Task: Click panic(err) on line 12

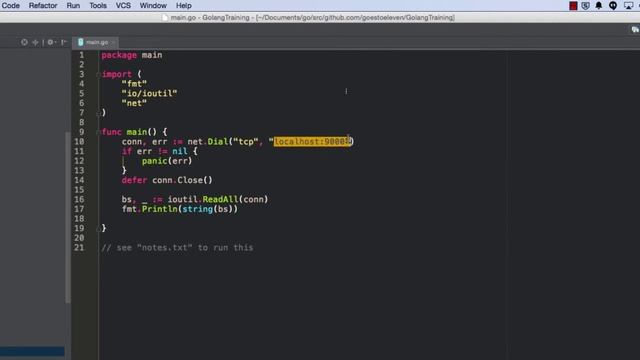Action: pyautogui.click(x=167, y=161)
